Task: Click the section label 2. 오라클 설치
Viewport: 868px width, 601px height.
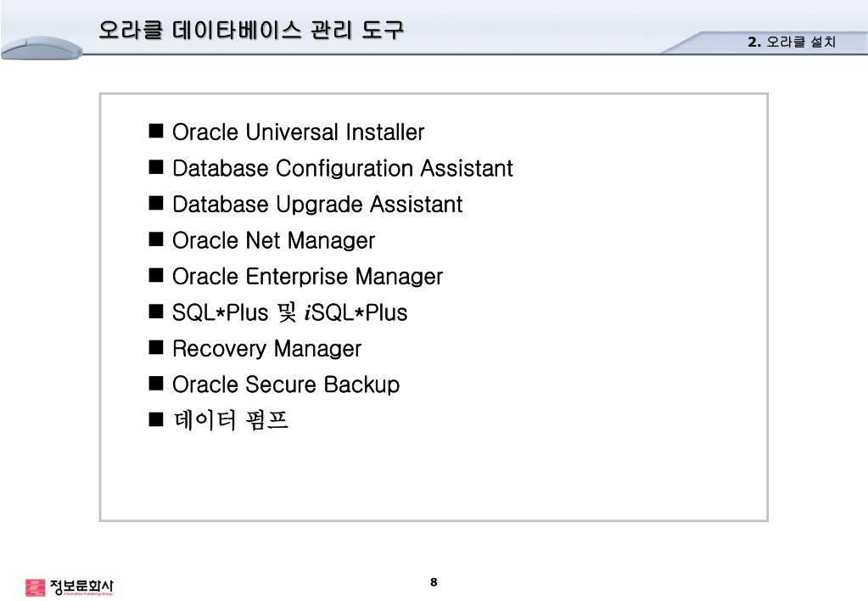Action: (792, 42)
